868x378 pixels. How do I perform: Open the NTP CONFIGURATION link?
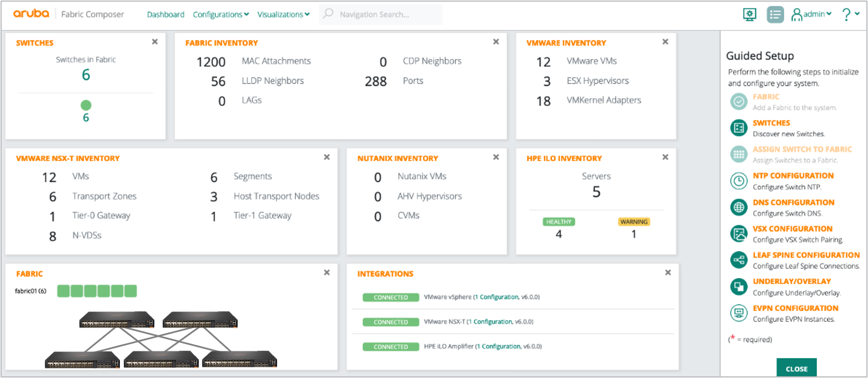click(x=793, y=175)
